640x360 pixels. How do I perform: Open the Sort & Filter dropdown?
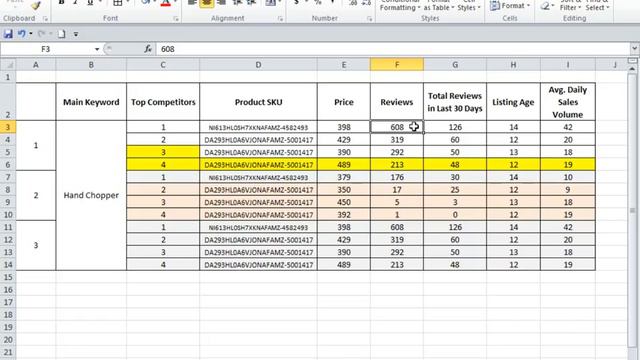point(570,5)
